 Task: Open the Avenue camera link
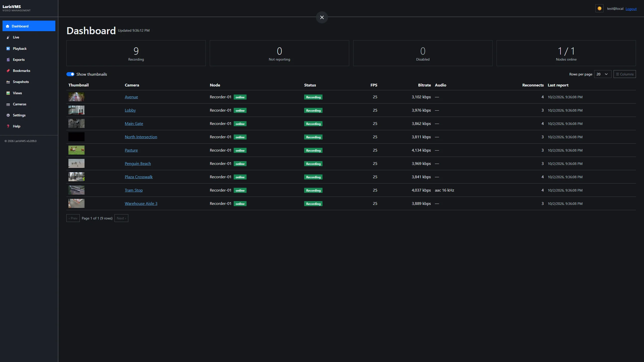pyautogui.click(x=131, y=97)
